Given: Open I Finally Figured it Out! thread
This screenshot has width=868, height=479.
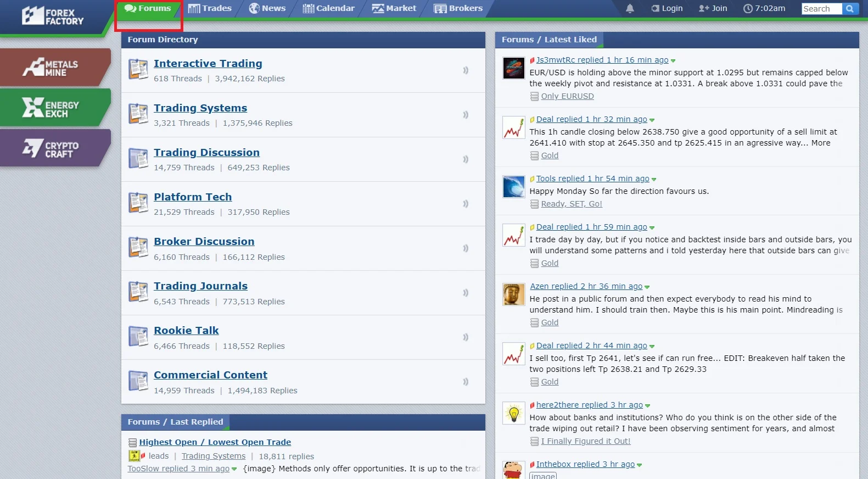Looking at the screenshot, I should (x=586, y=441).
